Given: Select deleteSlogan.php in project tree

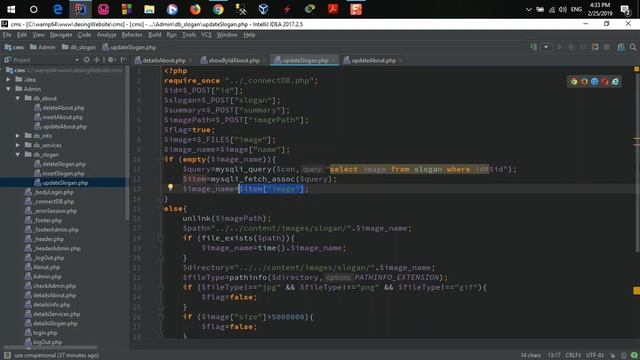Looking at the screenshot, I should coord(64,164).
